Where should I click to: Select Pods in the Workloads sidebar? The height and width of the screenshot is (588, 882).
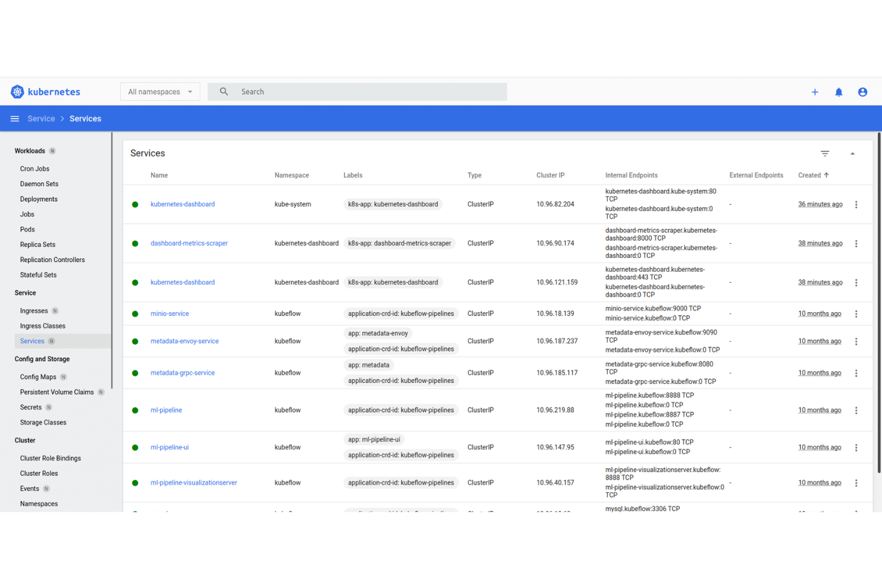click(27, 229)
